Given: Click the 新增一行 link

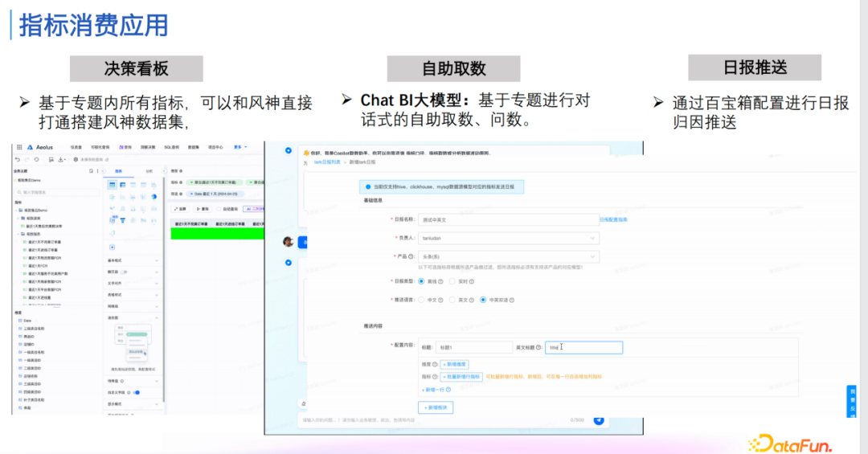Looking at the screenshot, I should coord(433,390).
